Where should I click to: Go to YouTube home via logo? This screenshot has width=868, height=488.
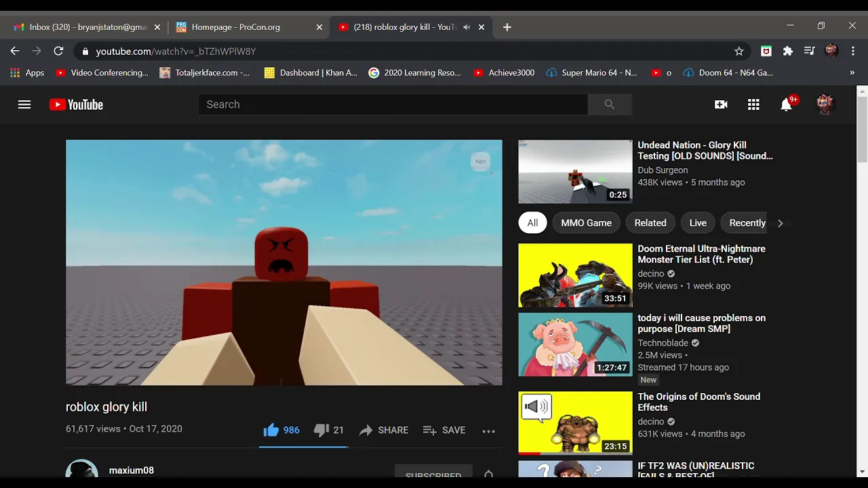point(76,104)
